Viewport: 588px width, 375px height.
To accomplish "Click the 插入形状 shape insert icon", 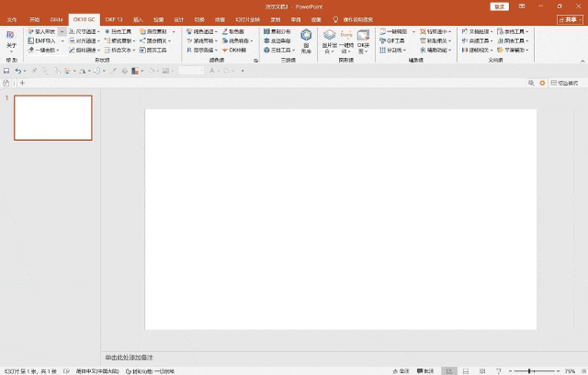I will coord(30,31).
